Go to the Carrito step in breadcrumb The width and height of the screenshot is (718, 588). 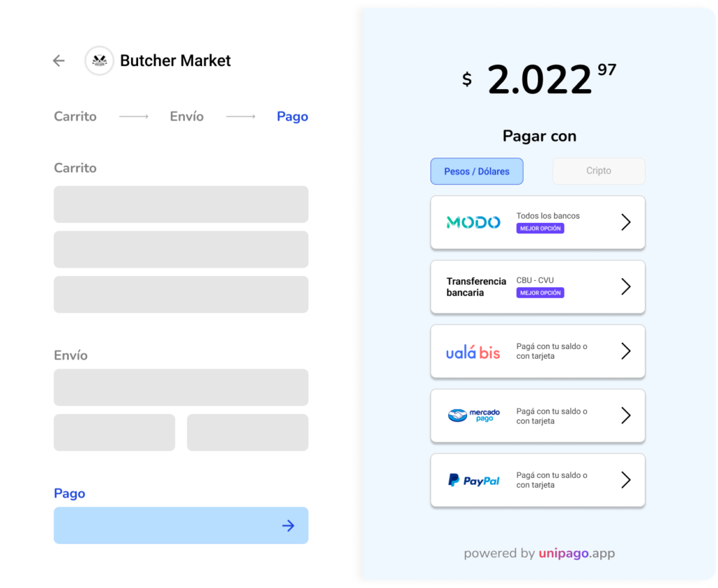(75, 116)
